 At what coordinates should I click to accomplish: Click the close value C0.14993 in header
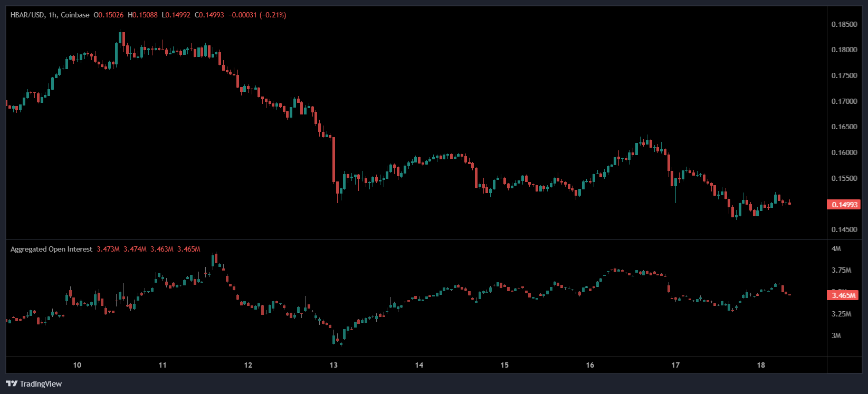coord(209,15)
